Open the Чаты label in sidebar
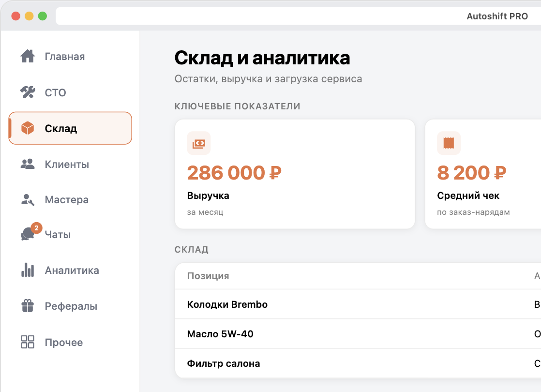 [58, 235]
